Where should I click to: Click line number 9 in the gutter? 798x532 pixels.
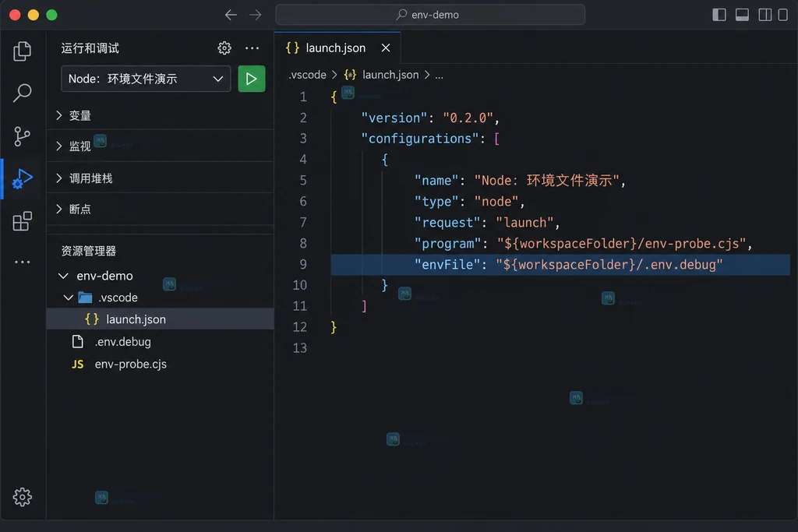coord(303,265)
